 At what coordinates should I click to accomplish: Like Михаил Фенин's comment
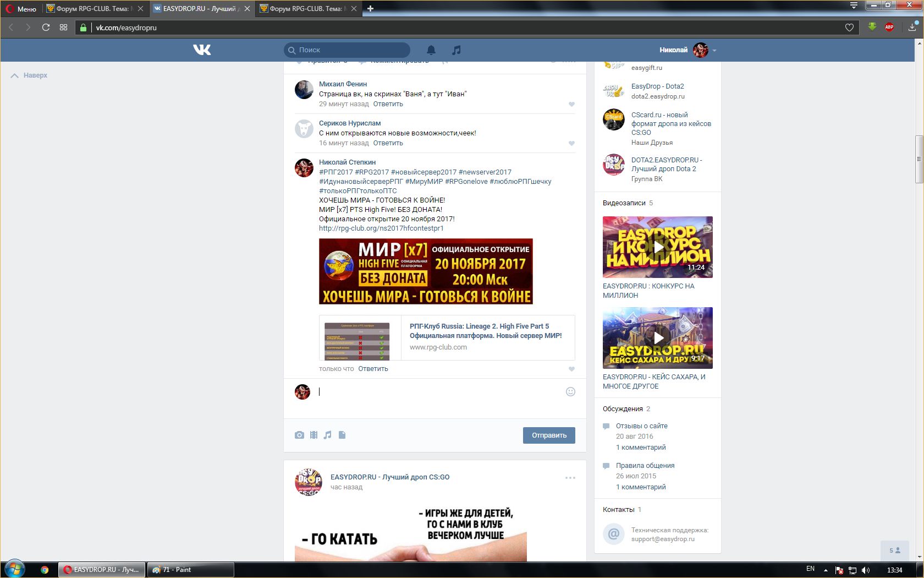point(571,104)
